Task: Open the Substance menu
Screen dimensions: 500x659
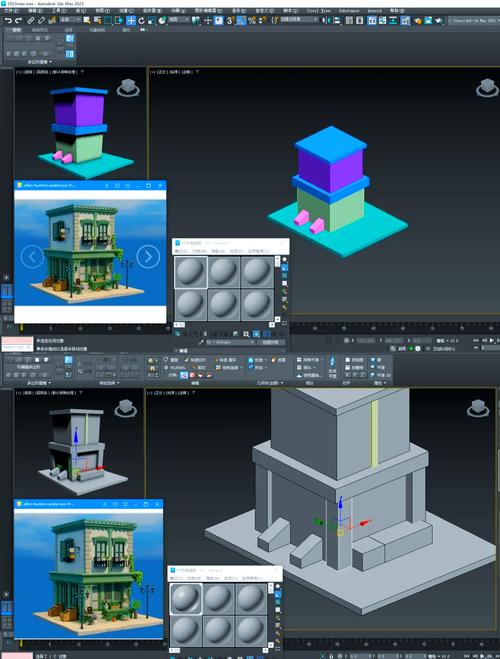Action: pyautogui.click(x=349, y=11)
